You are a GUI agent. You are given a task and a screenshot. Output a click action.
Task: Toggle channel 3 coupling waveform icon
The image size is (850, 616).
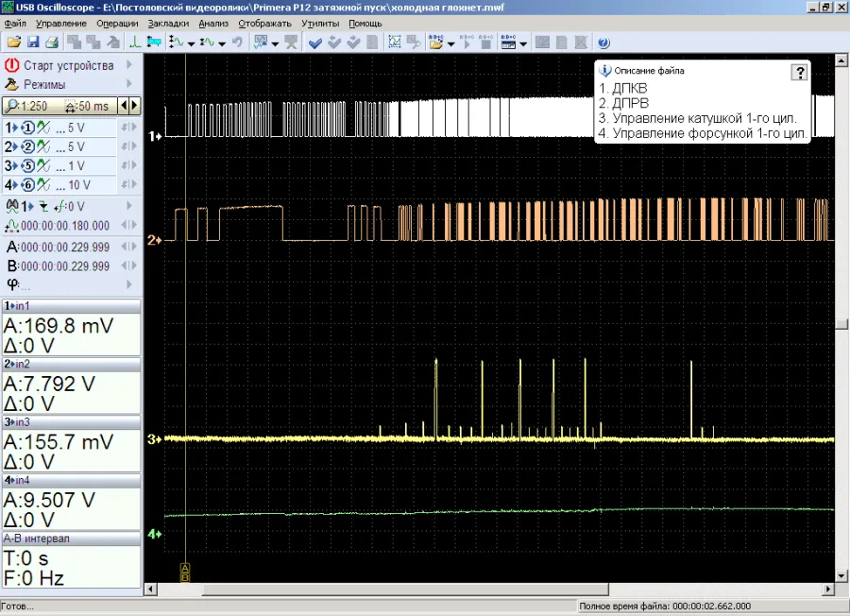(x=43, y=166)
